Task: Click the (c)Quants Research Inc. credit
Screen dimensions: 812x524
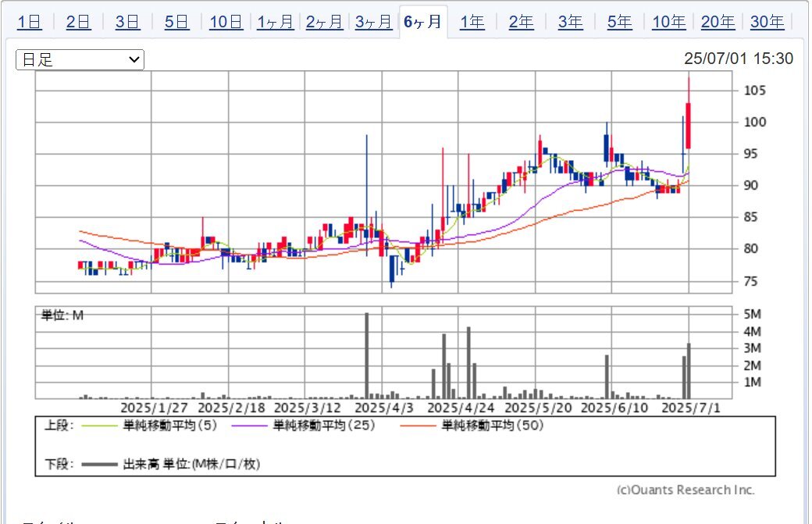Action: click(686, 490)
